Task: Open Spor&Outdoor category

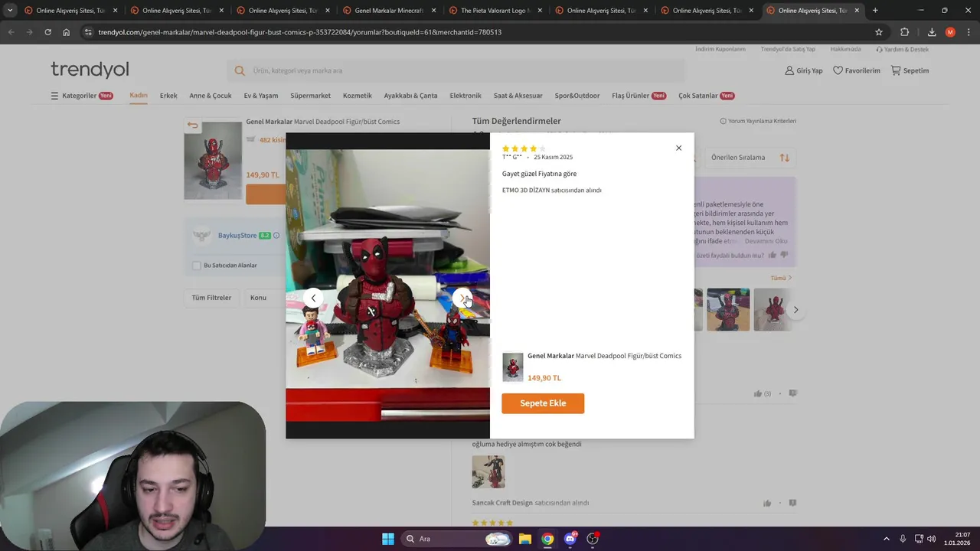Action: click(577, 96)
